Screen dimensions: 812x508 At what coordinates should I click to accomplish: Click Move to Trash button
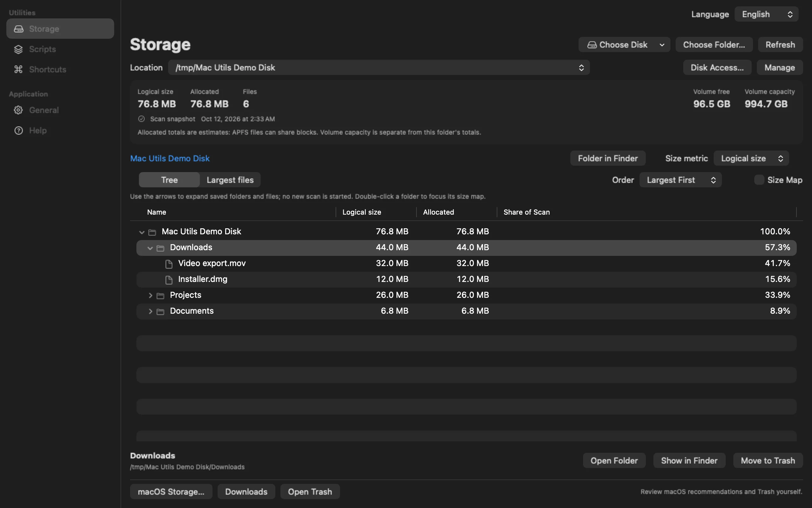768,460
